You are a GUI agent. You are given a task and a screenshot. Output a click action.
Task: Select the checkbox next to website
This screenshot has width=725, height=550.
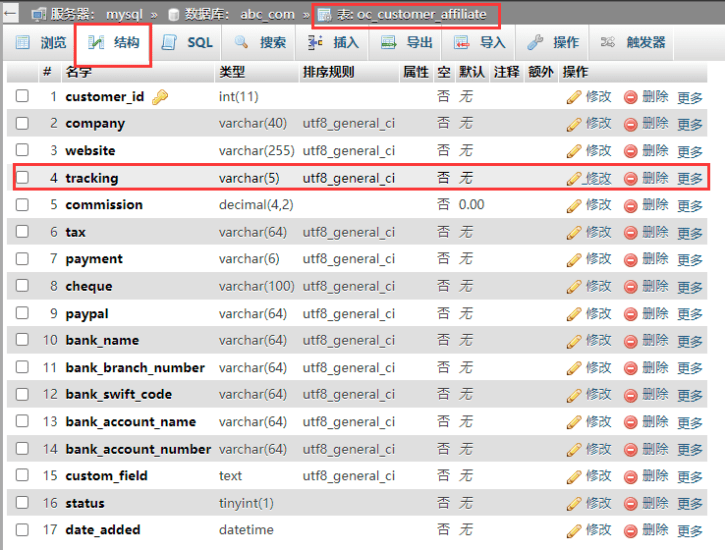tap(22, 151)
